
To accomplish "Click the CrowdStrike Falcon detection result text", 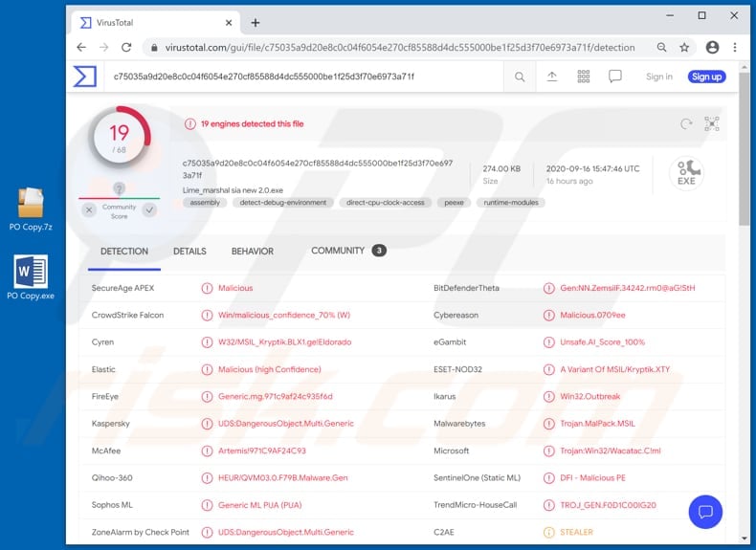I will tap(284, 316).
